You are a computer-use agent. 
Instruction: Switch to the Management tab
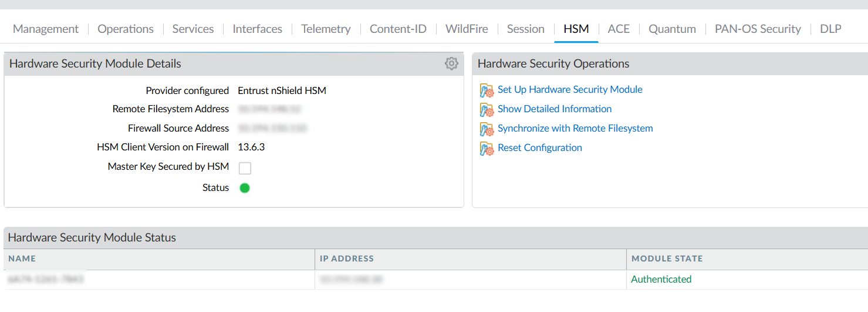pos(46,29)
